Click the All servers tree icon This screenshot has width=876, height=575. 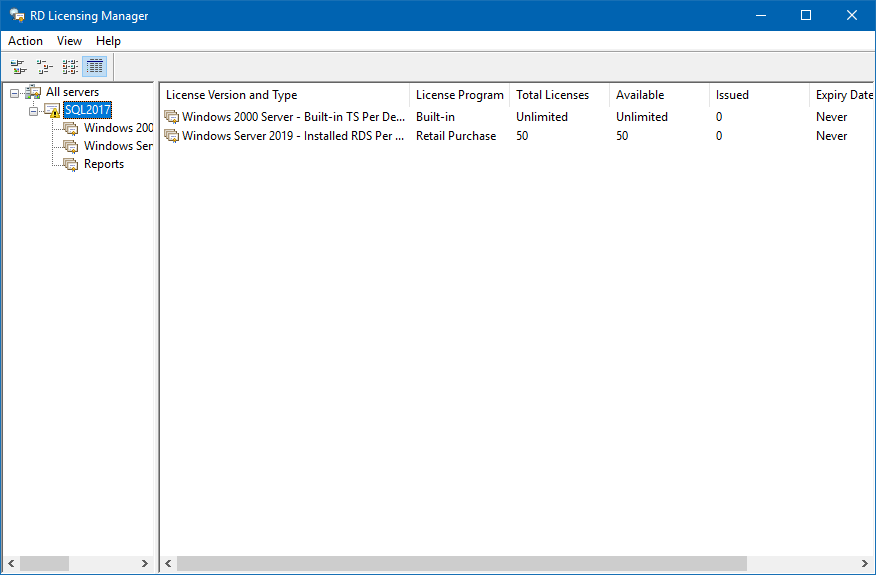click(33, 92)
